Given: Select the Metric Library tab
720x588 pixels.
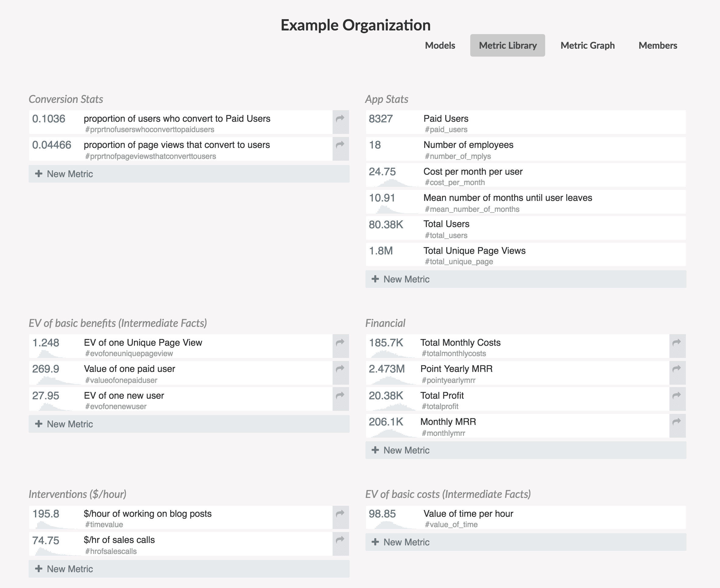Looking at the screenshot, I should coord(507,45).
